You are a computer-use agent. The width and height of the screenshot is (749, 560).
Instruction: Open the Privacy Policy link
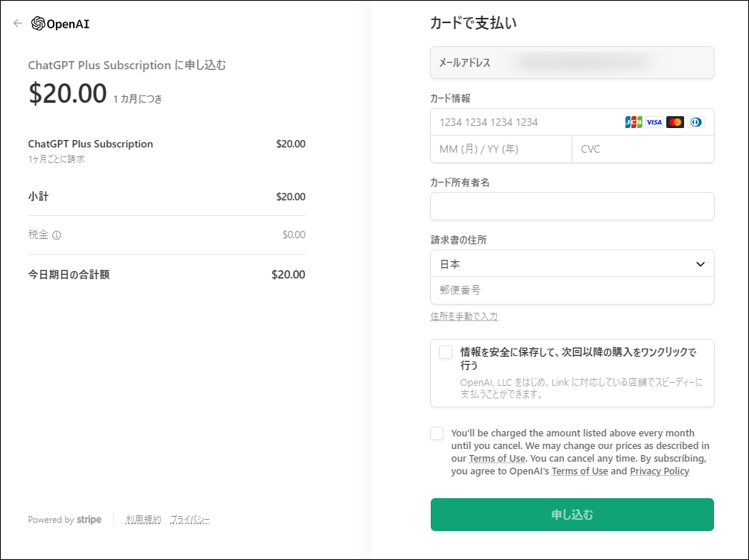click(x=660, y=471)
